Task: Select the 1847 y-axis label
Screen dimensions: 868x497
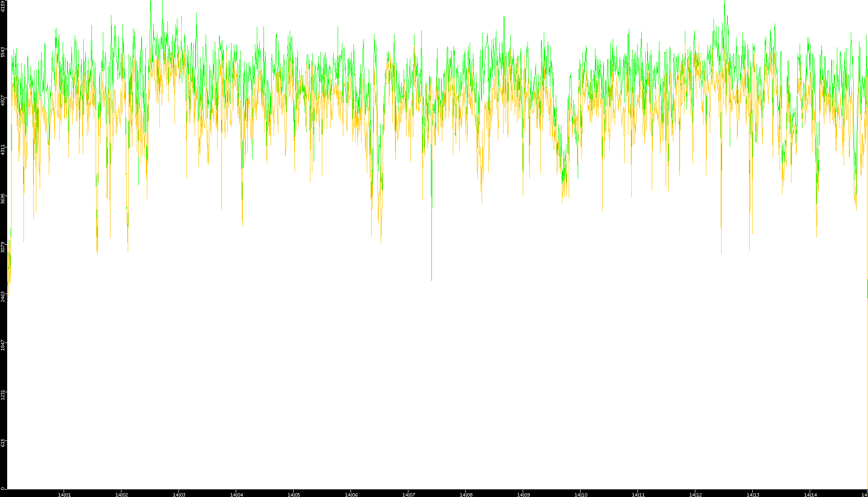Action: pos(3,345)
